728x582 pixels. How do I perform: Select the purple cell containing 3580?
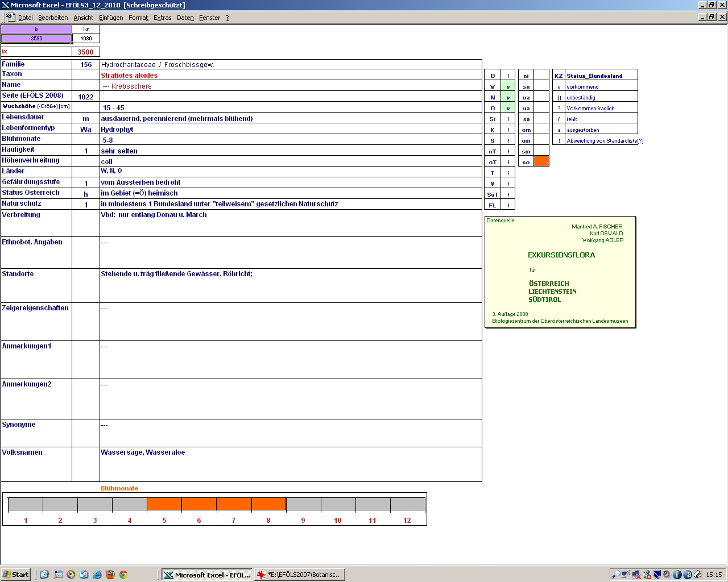coord(36,39)
